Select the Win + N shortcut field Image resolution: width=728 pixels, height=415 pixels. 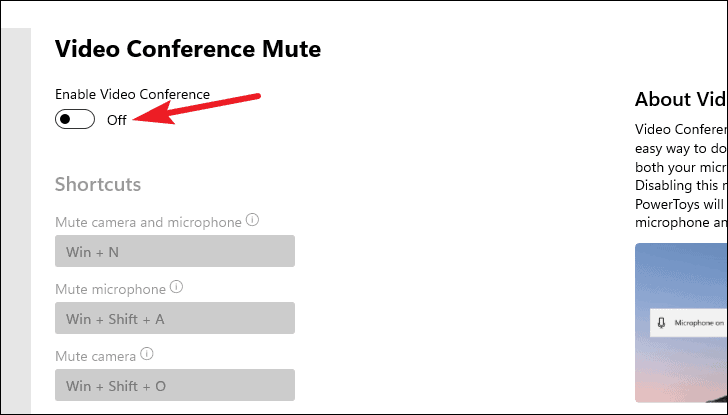(x=175, y=251)
